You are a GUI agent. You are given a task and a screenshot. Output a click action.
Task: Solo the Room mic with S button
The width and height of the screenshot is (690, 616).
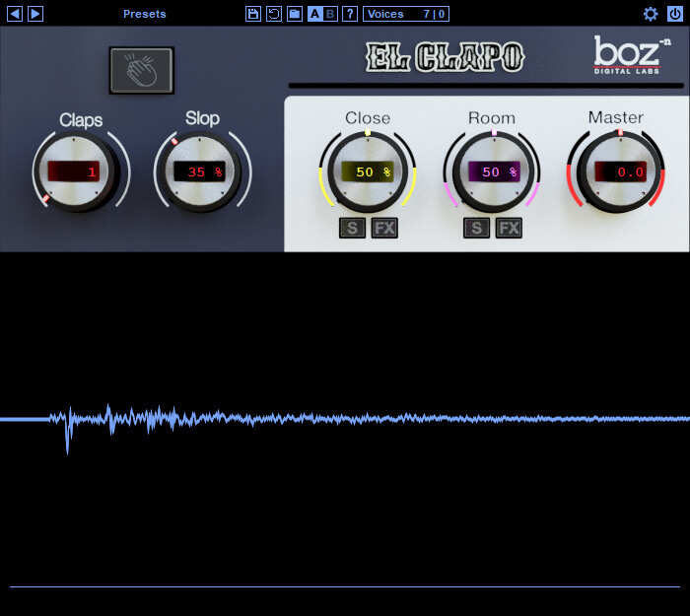(476, 228)
